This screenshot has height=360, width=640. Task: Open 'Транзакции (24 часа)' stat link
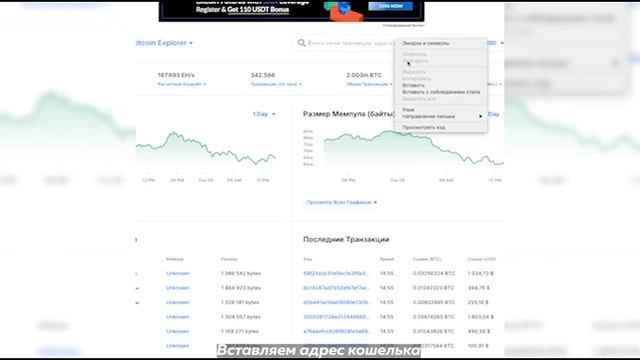(276, 84)
